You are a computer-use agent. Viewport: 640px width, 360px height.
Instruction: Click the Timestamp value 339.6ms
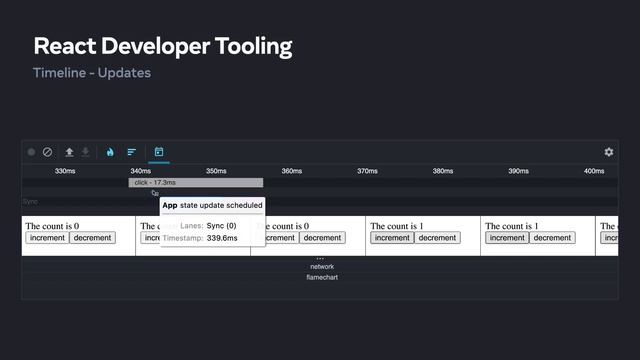(222, 238)
